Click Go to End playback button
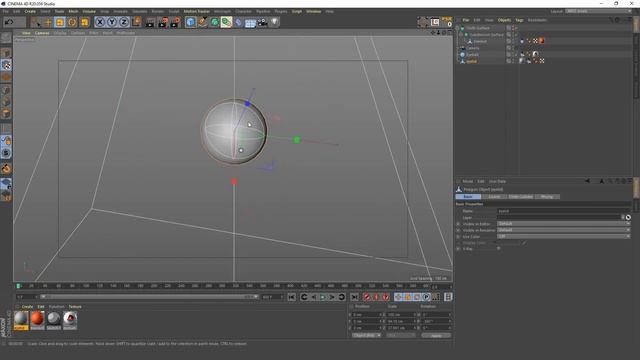The width and height of the screenshot is (640, 360). 355,297
